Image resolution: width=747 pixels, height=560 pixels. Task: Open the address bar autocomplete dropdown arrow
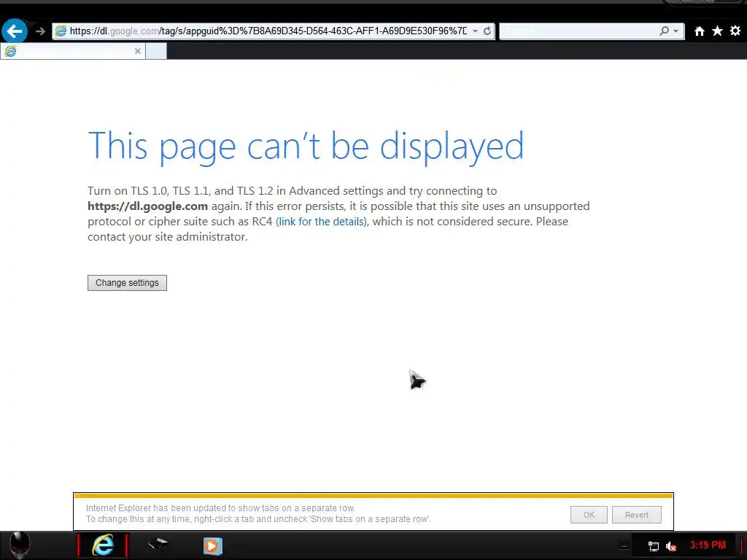475,31
